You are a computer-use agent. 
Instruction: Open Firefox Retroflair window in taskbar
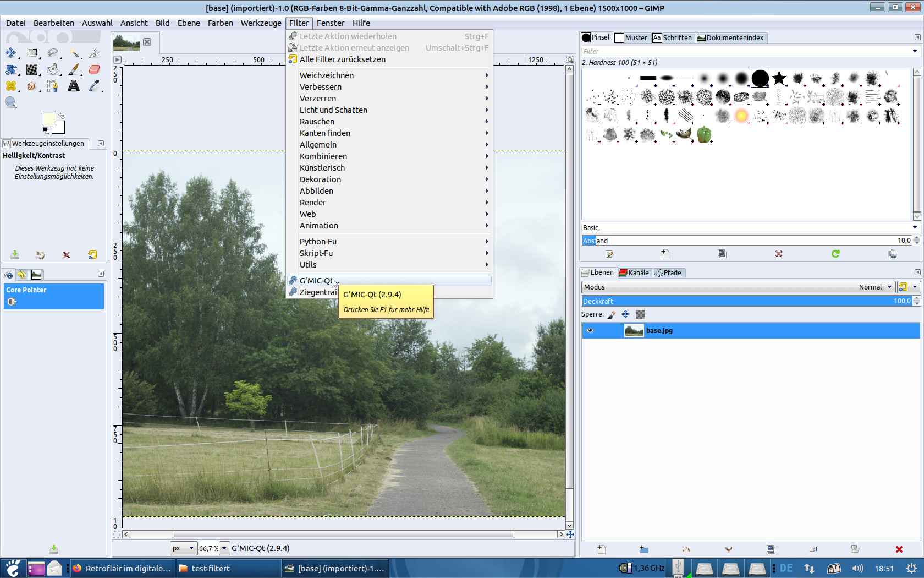pyautogui.click(x=123, y=569)
